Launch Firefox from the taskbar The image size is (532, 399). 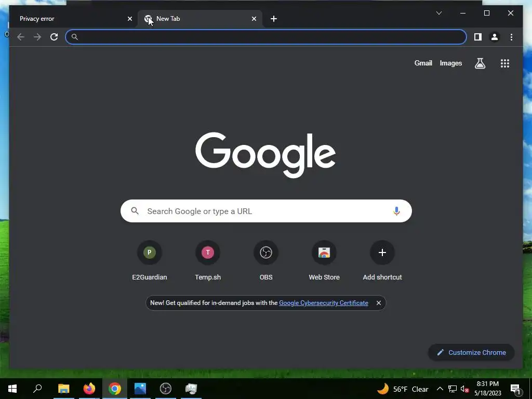[x=89, y=389]
